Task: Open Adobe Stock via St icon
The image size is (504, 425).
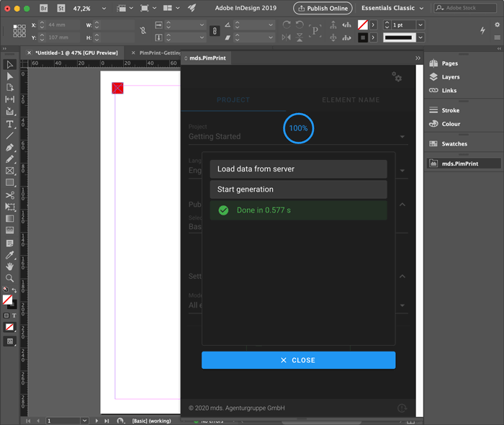Action: click(60, 9)
